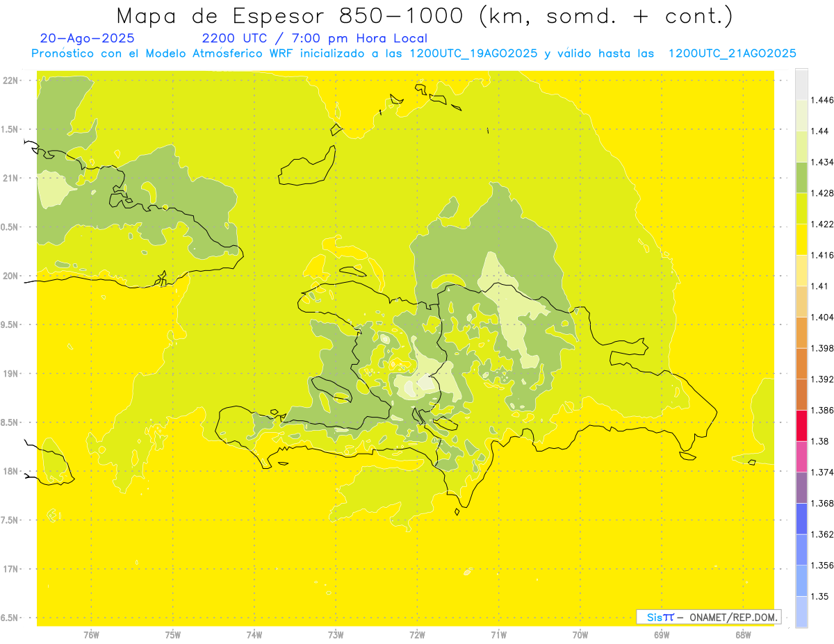Click the legend value '1.386'

(821, 410)
